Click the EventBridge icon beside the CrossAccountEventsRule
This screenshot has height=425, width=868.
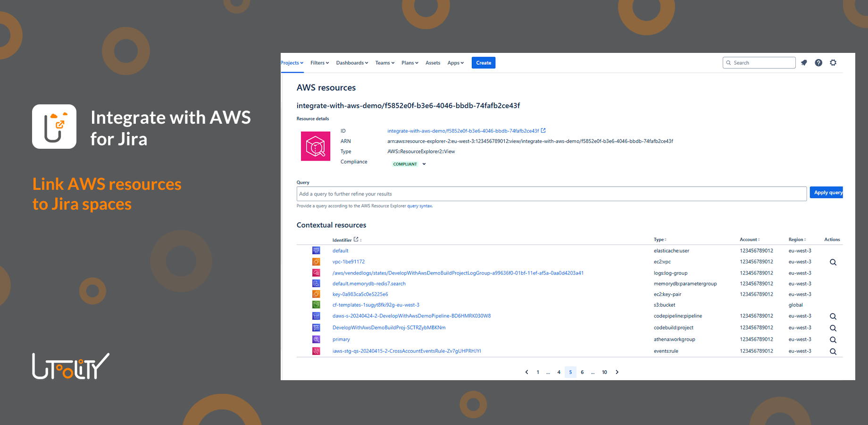[x=316, y=351]
